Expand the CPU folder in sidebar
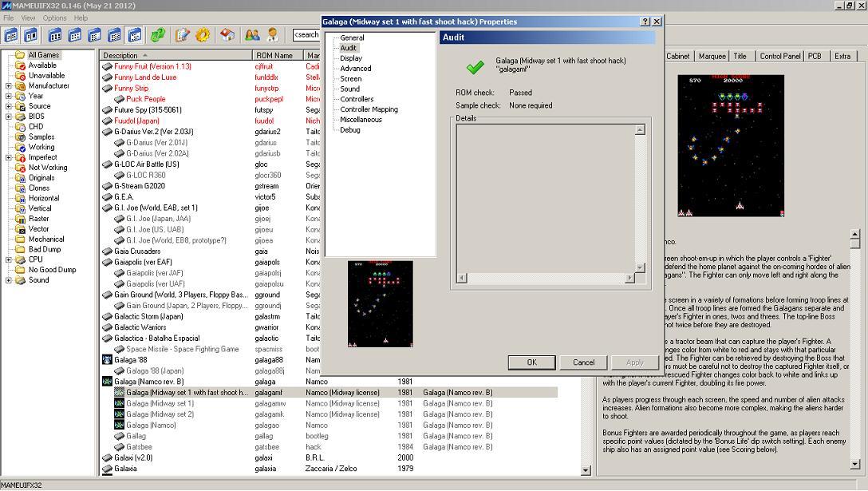Screen dimensions: 868x491 tap(9, 259)
